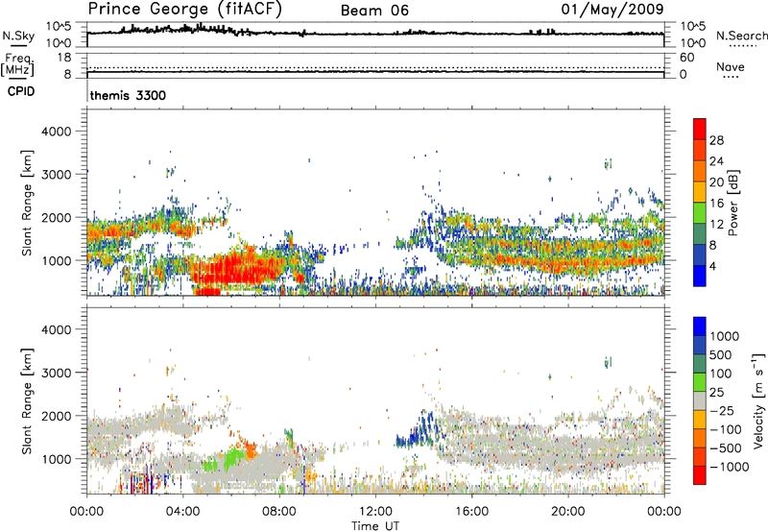
Task: Click the '-1000' Velocity colorbar tick label
Action: 729,467
